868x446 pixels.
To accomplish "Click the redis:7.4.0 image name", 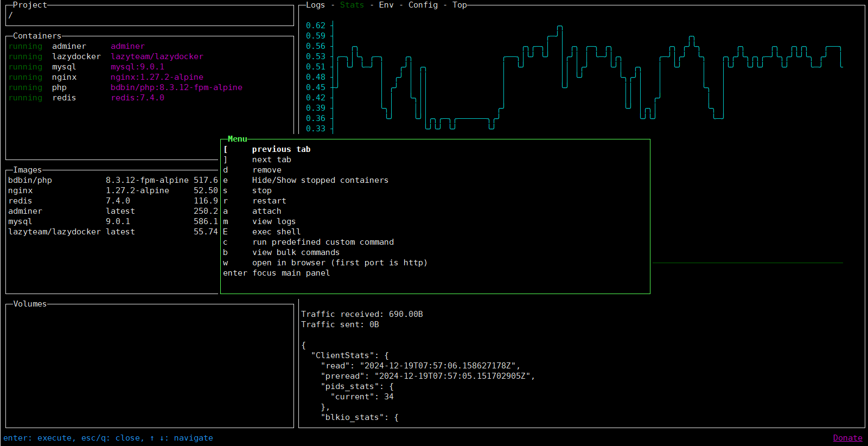I will tap(138, 98).
